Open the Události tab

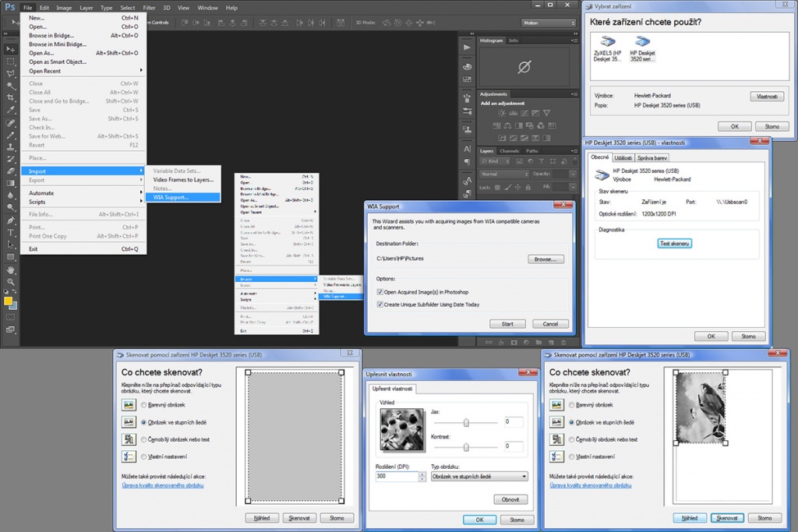click(x=623, y=158)
